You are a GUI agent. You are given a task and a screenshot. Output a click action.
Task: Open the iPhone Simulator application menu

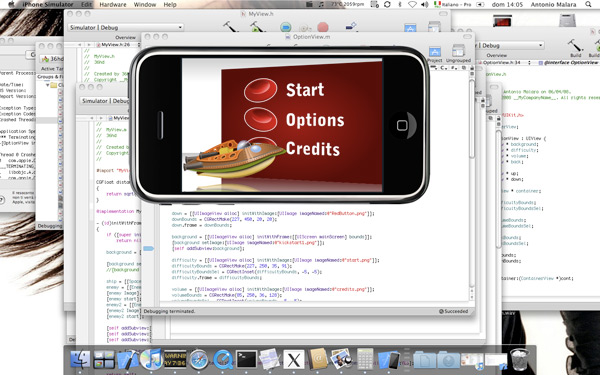click(47, 5)
